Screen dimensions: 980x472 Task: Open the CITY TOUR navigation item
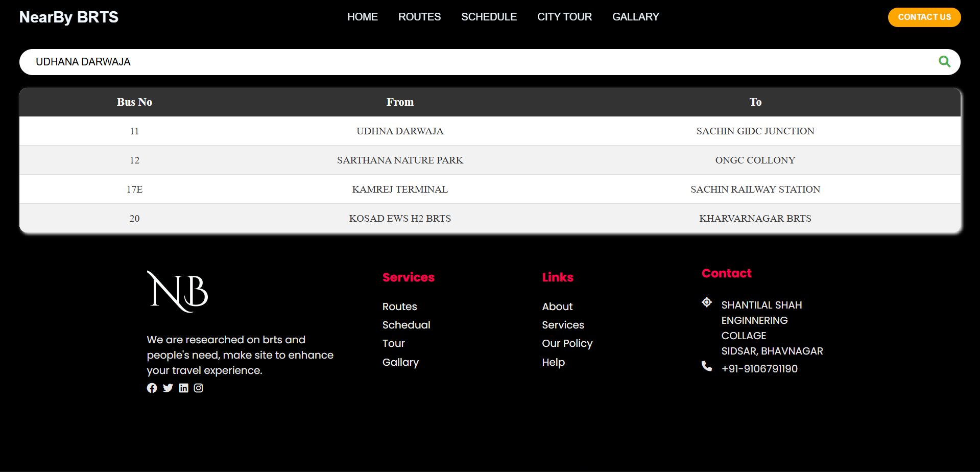(564, 17)
